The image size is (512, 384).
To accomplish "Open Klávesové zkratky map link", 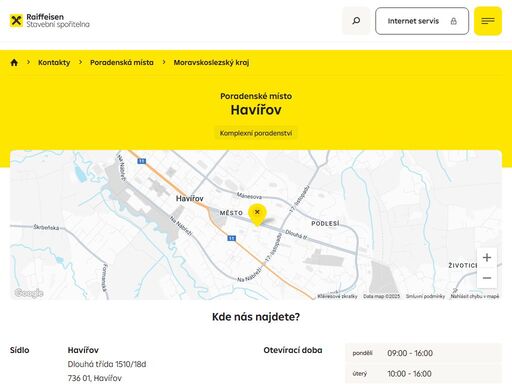I will tap(337, 296).
